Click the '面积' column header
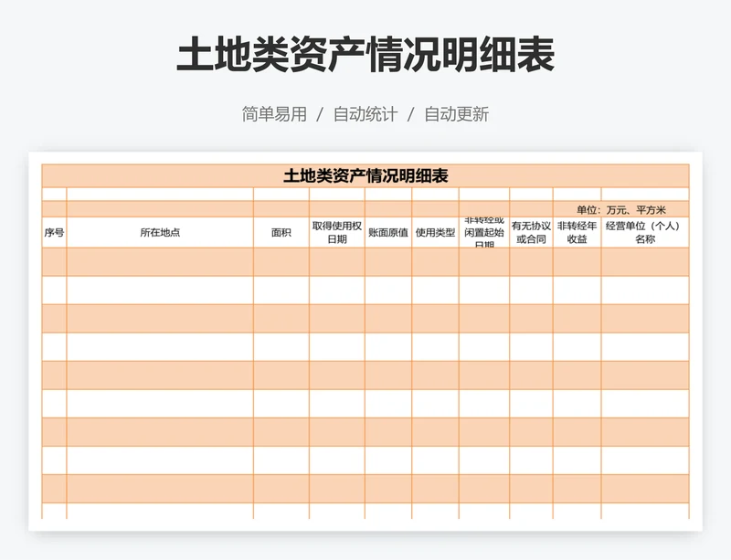Image resolution: width=731 pixels, height=560 pixels. coord(281,232)
